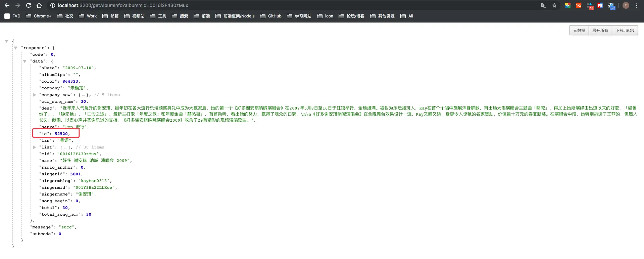Select the company value "未确定"
Image resolution: width=644 pixels, height=259 pixels.
tap(77, 88)
